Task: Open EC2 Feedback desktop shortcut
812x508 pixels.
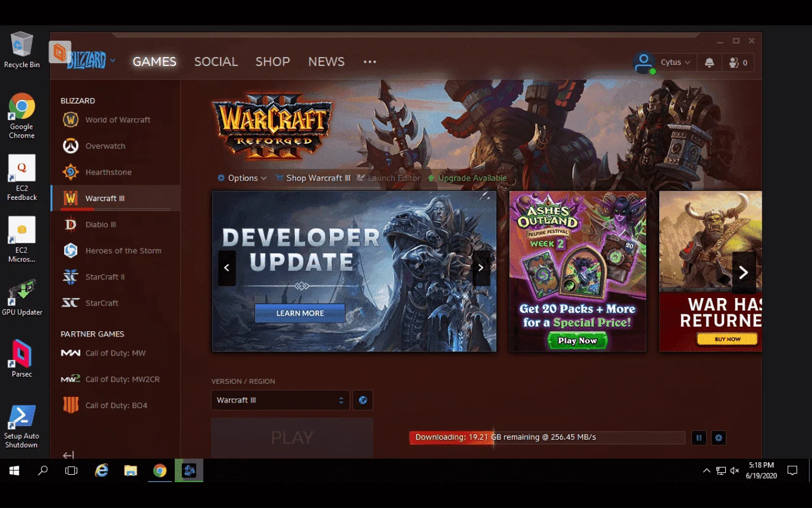Action: coord(22,178)
